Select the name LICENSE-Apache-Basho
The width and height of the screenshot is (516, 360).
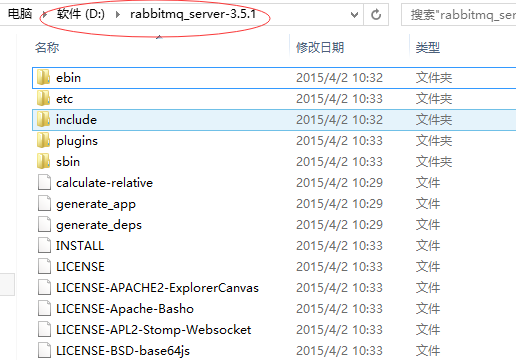[125, 309]
